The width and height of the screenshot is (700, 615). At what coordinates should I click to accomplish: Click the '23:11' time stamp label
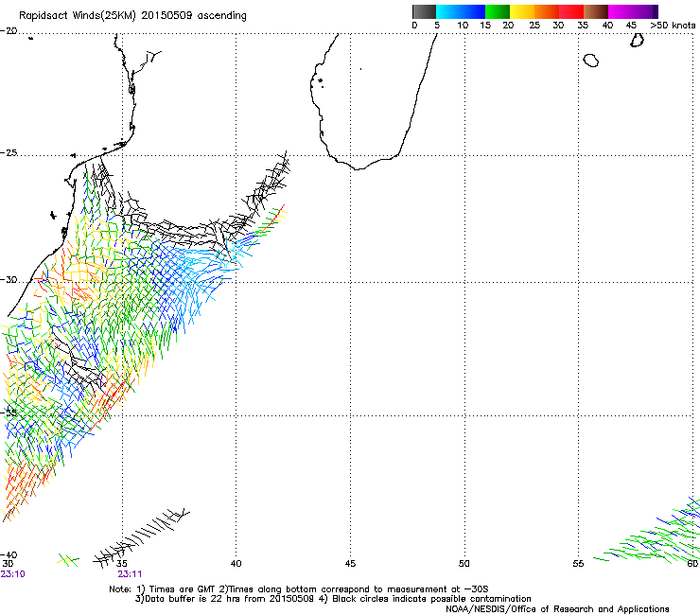coord(130,574)
